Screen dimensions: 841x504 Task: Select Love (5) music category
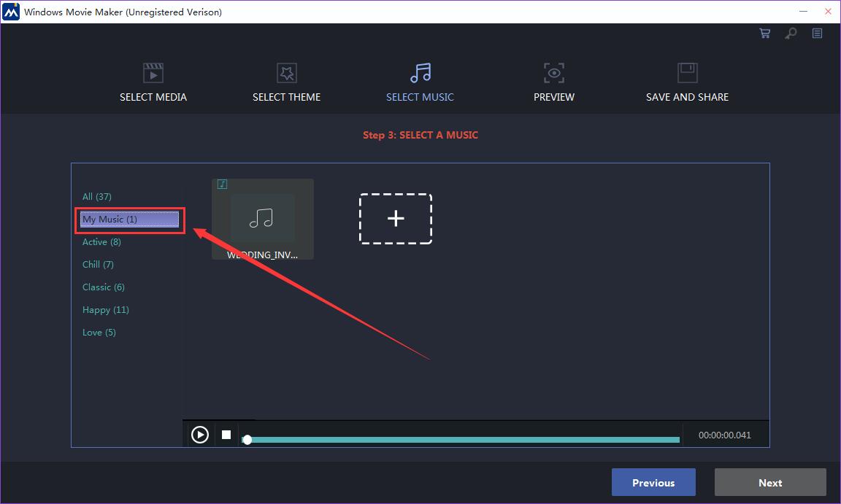[99, 332]
